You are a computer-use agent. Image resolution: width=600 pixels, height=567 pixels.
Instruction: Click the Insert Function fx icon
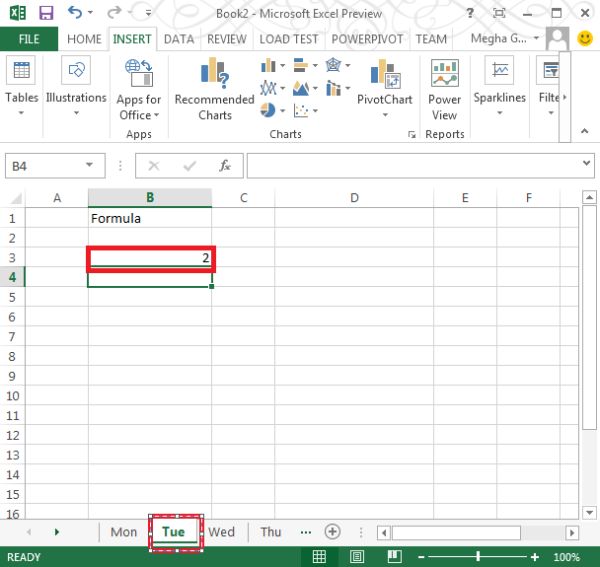[x=225, y=166]
